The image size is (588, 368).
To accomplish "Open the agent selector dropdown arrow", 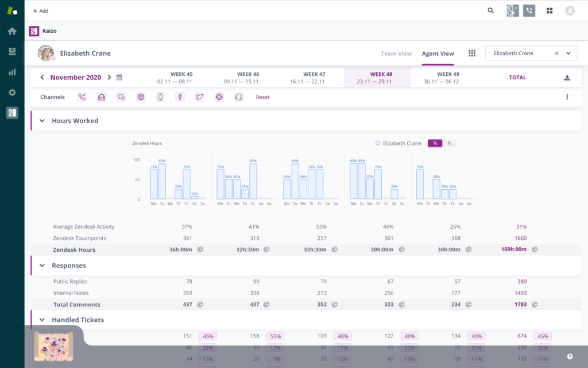I will (568, 53).
